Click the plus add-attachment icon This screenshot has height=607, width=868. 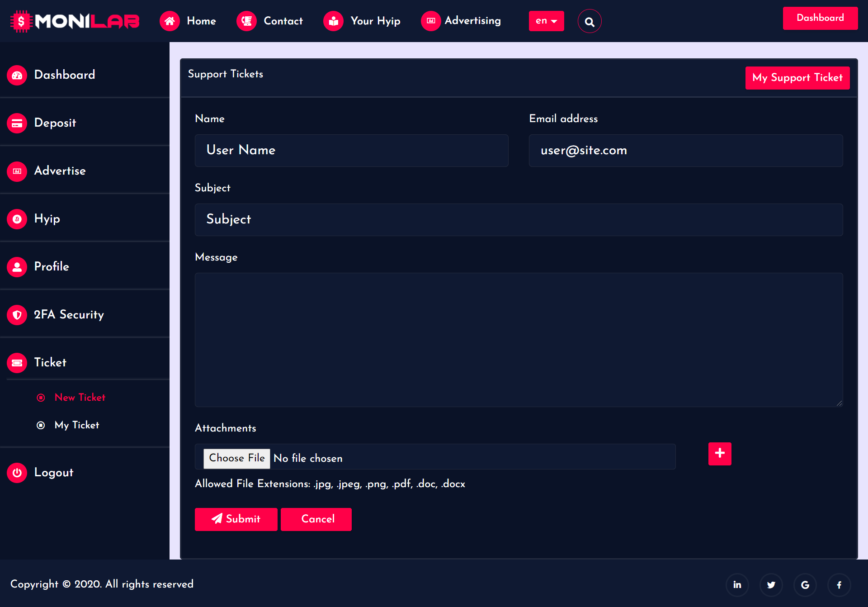[720, 454]
